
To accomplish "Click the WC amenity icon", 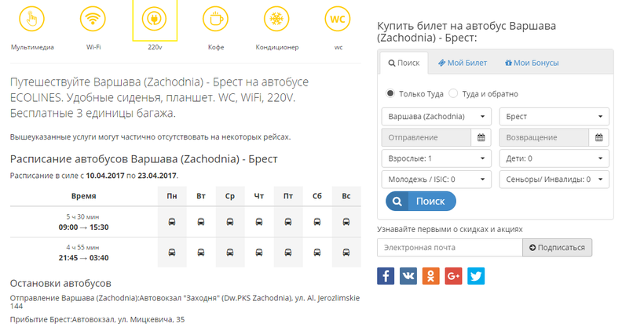I will pyautogui.click(x=338, y=19).
